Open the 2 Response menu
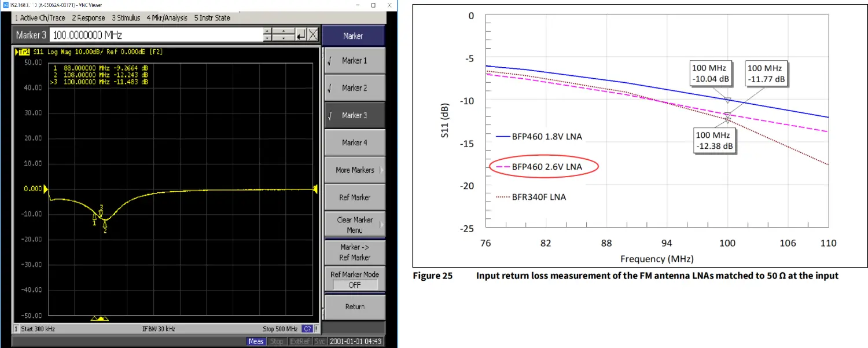 (x=88, y=18)
